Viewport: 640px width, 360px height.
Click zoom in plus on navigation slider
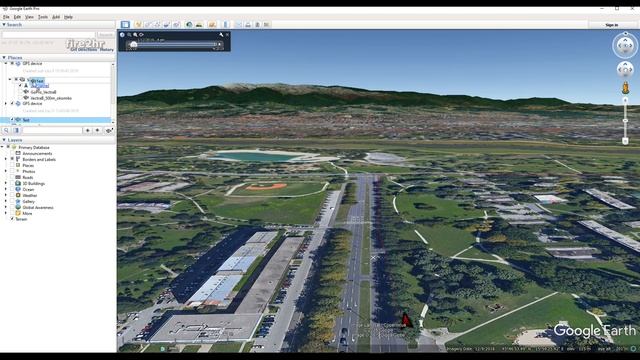pos(625,100)
